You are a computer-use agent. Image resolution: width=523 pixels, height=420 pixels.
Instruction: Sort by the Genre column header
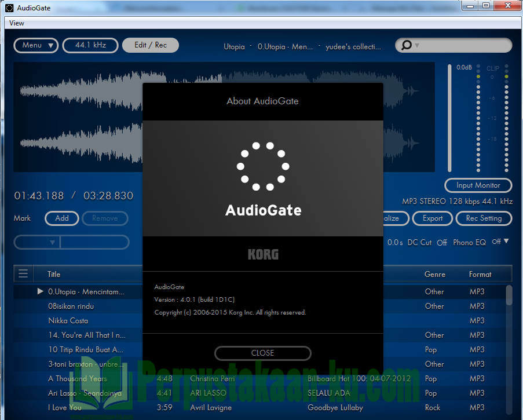[434, 274]
